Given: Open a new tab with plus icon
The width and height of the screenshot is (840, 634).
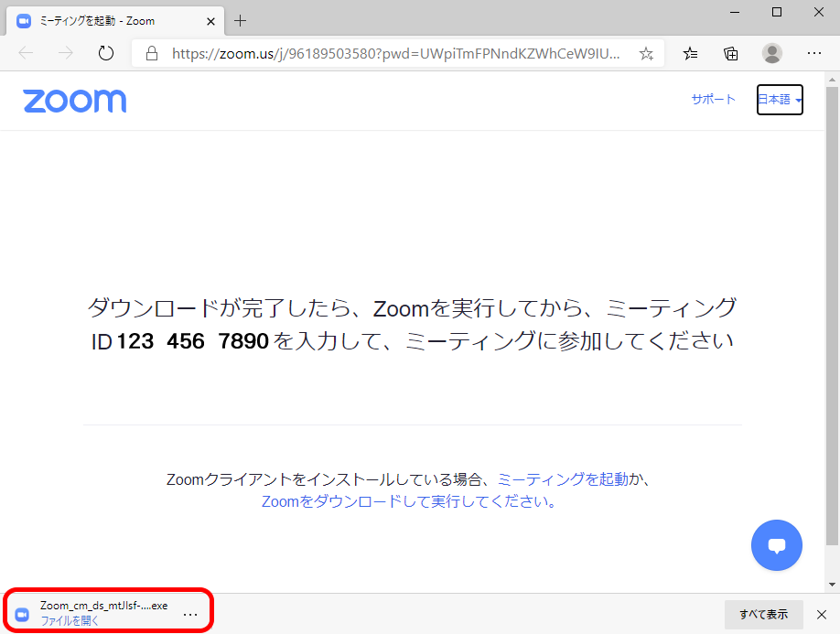Looking at the screenshot, I should 240,21.
